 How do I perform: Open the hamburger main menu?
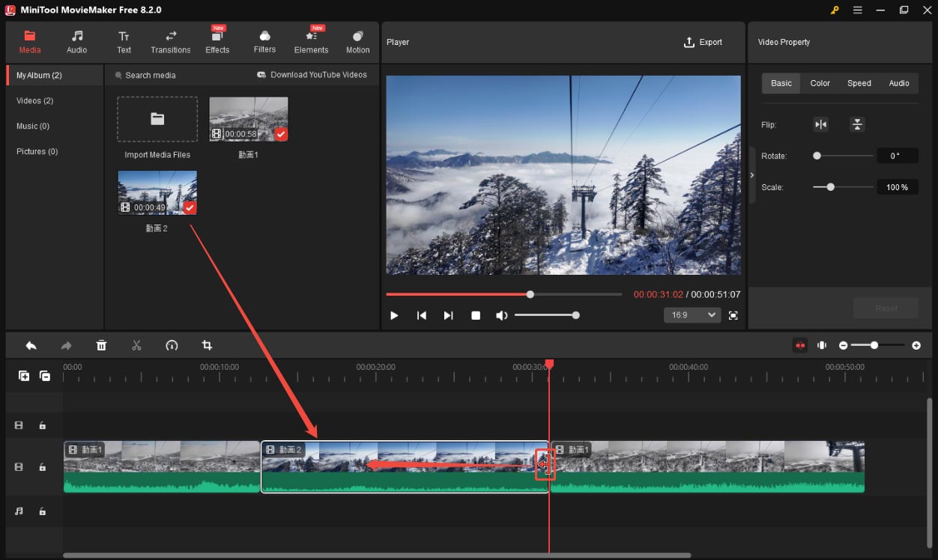coord(857,10)
